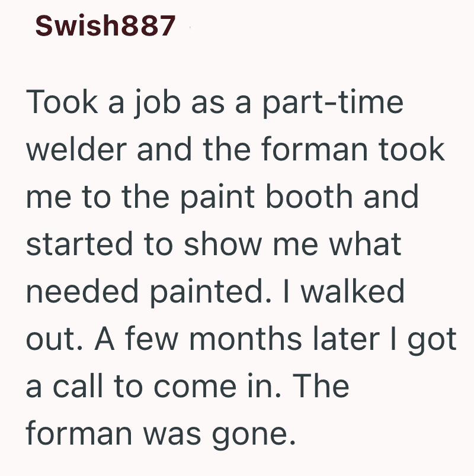Viewport: 474px width, 476px height.
Task: Click the word "come" in the comment
Action: click(195, 387)
